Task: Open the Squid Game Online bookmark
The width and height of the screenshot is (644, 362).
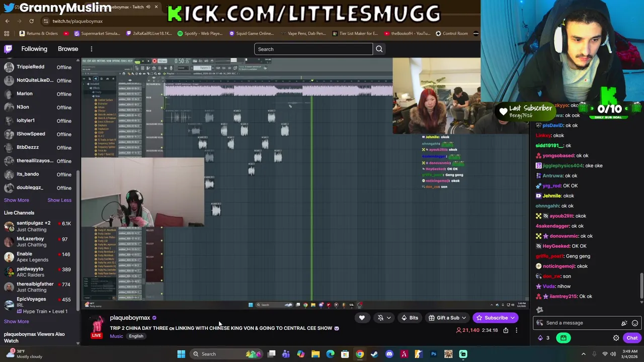Action: (251, 33)
